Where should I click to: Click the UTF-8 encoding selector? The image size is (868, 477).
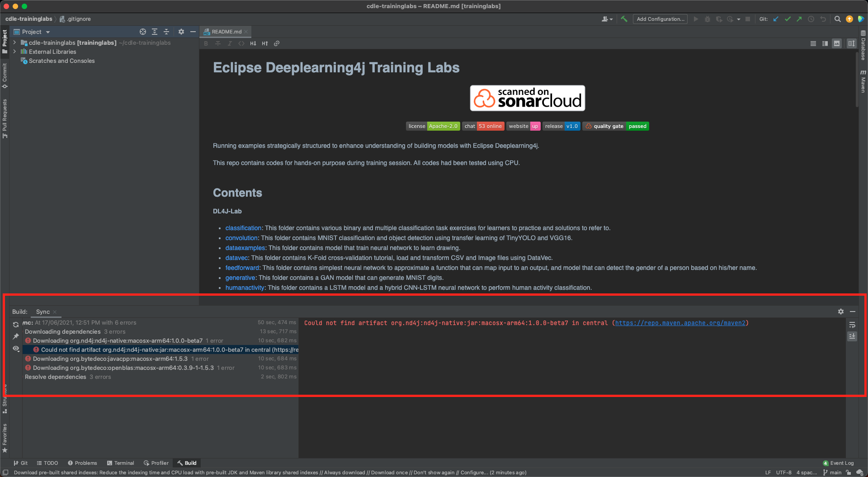783,472
